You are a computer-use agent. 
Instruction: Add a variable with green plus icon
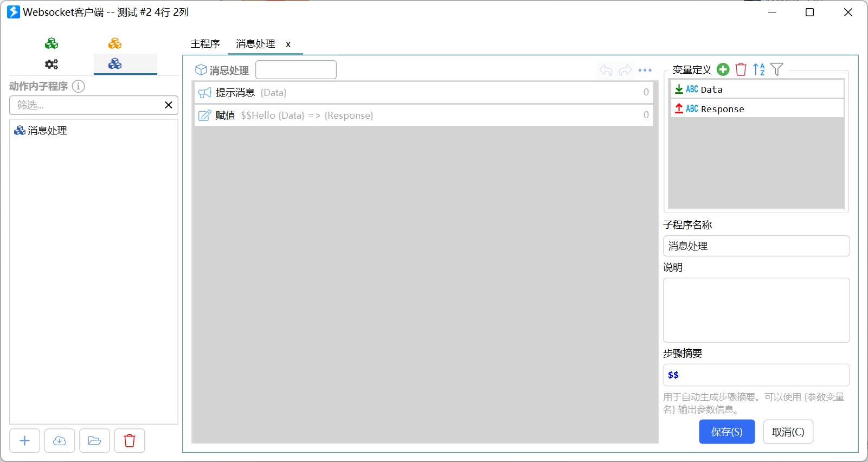723,69
